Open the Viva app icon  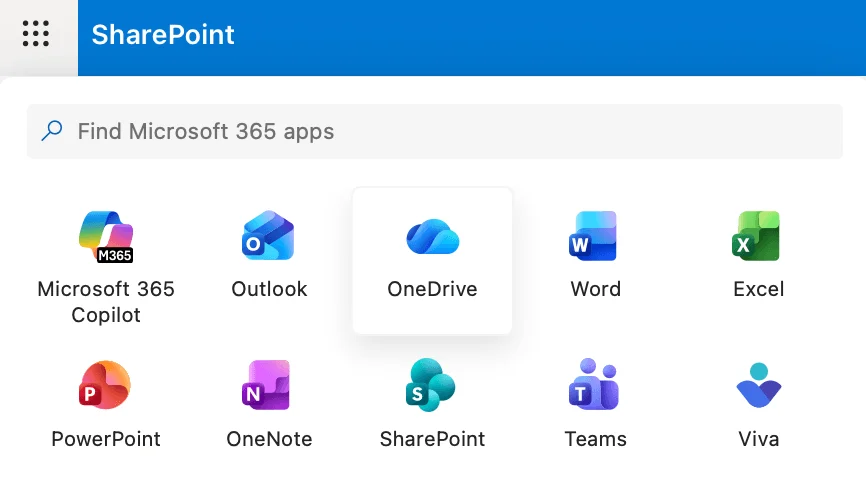click(x=759, y=385)
